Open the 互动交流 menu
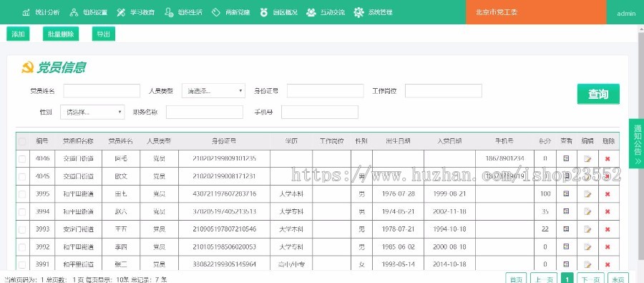Viewport: 644px width, 283px height. pos(326,12)
